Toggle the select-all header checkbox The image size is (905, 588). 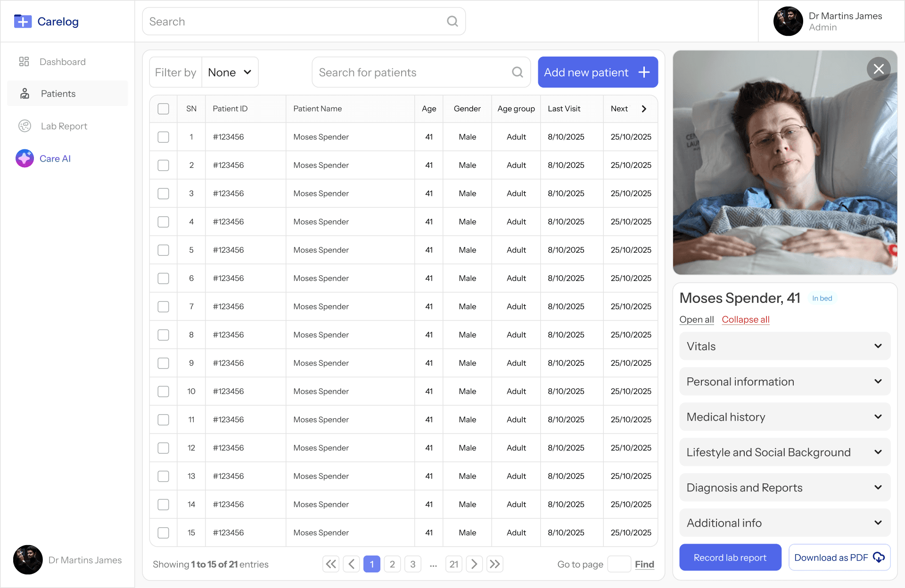[x=164, y=109]
